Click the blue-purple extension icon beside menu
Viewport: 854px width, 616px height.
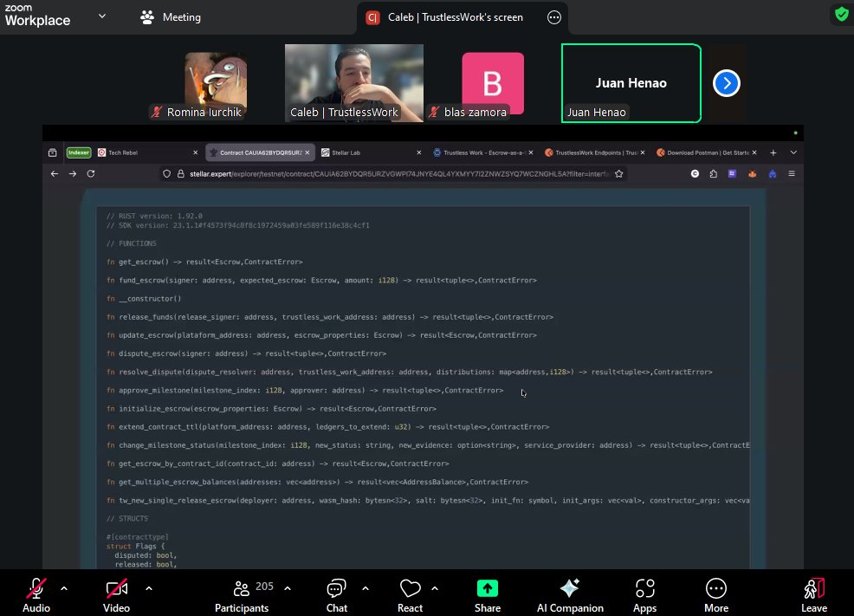pyautogui.click(x=773, y=174)
